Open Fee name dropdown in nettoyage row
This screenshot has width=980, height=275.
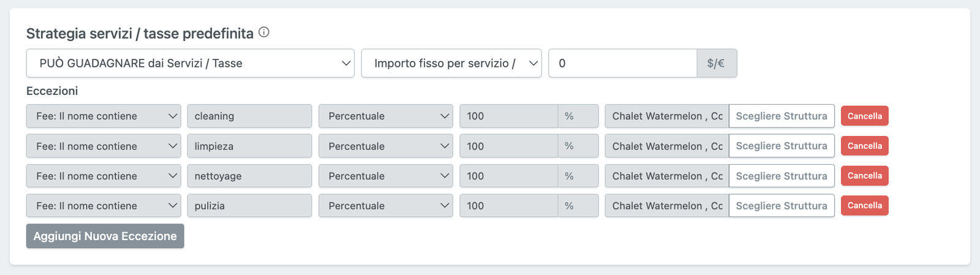pos(104,176)
